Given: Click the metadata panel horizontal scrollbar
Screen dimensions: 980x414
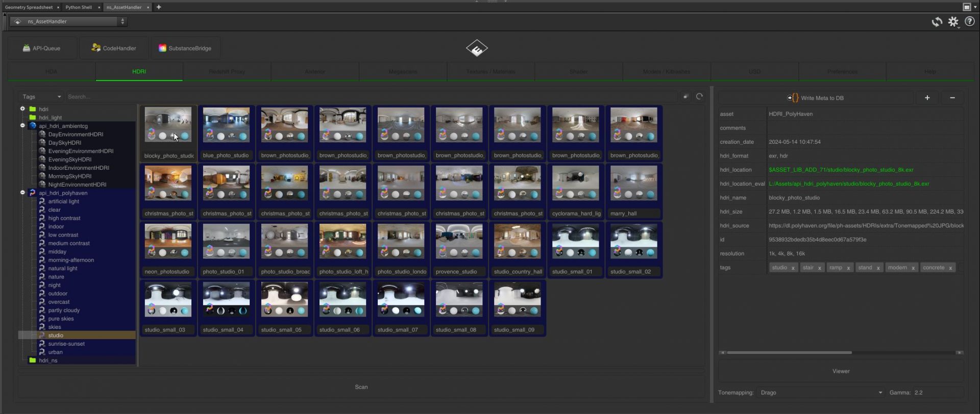Looking at the screenshot, I should [789, 353].
